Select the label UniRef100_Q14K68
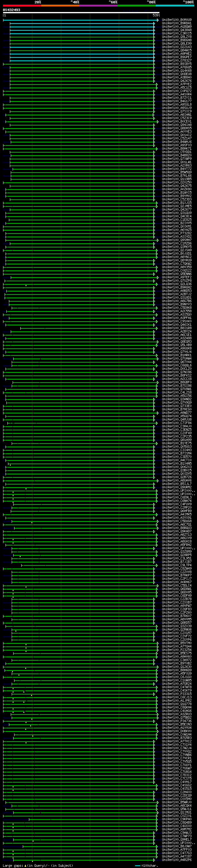Image resolution: width=197 pixels, height=868 pixels. click(x=177, y=71)
